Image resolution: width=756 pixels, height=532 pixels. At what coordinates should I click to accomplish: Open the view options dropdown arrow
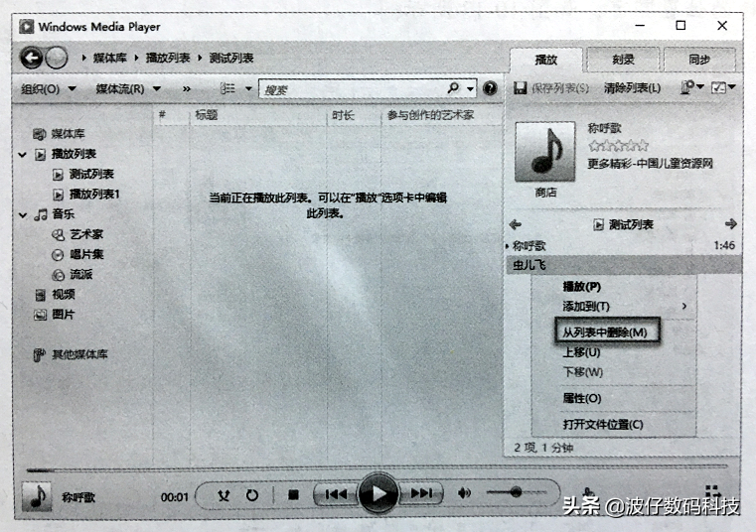(x=248, y=88)
